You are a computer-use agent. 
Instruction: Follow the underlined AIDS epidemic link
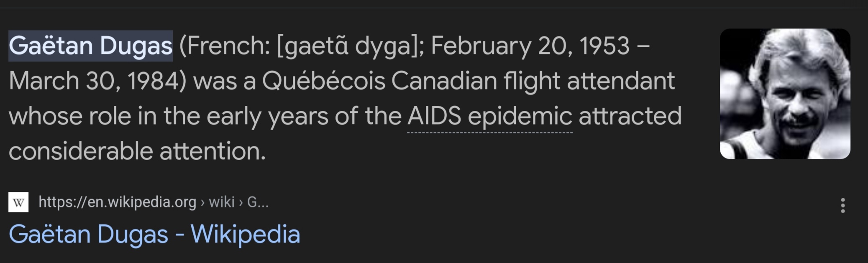click(x=490, y=116)
